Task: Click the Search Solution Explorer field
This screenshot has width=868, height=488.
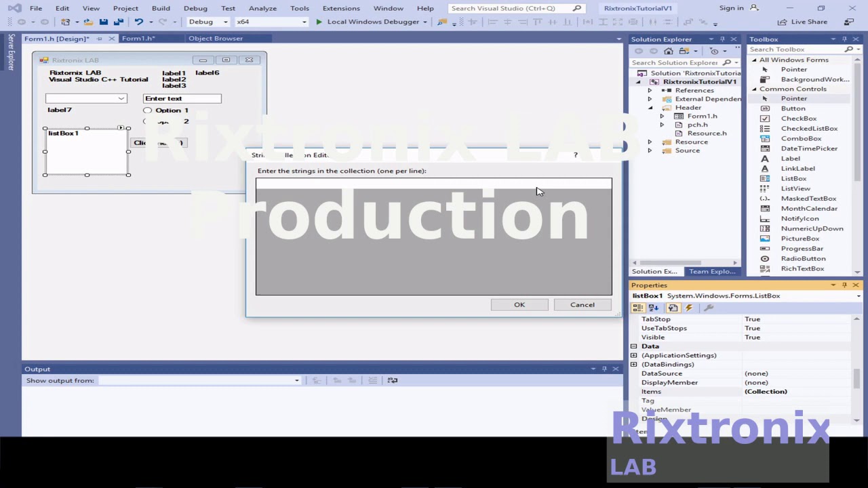Action: point(685,62)
